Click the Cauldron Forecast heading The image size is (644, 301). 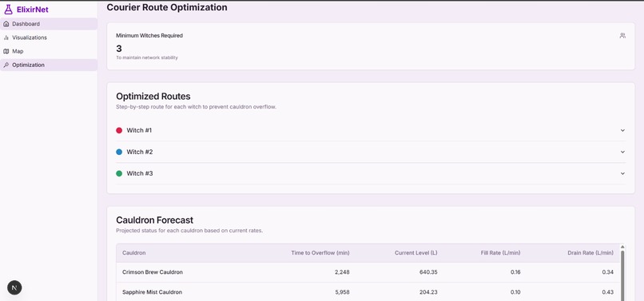154,220
